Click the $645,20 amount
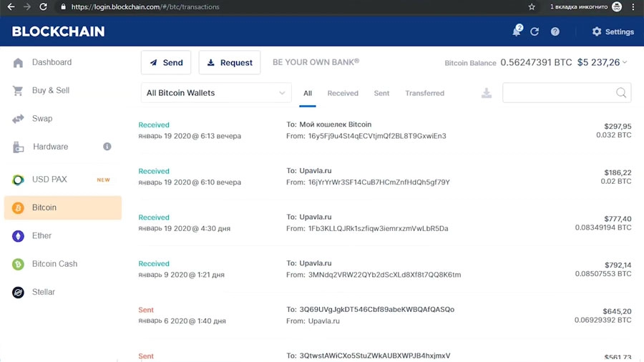 618,311
